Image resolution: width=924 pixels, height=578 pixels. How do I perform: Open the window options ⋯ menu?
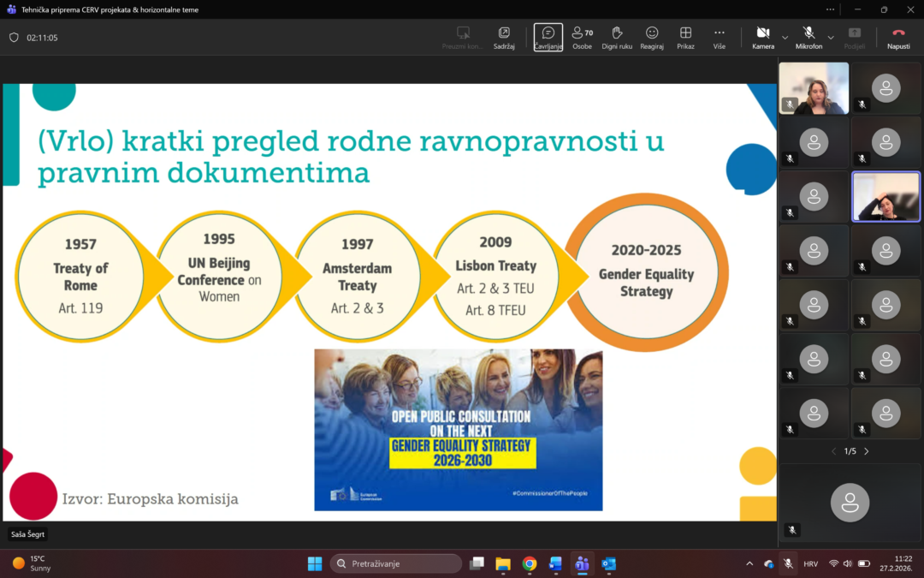pyautogui.click(x=829, y=9)
